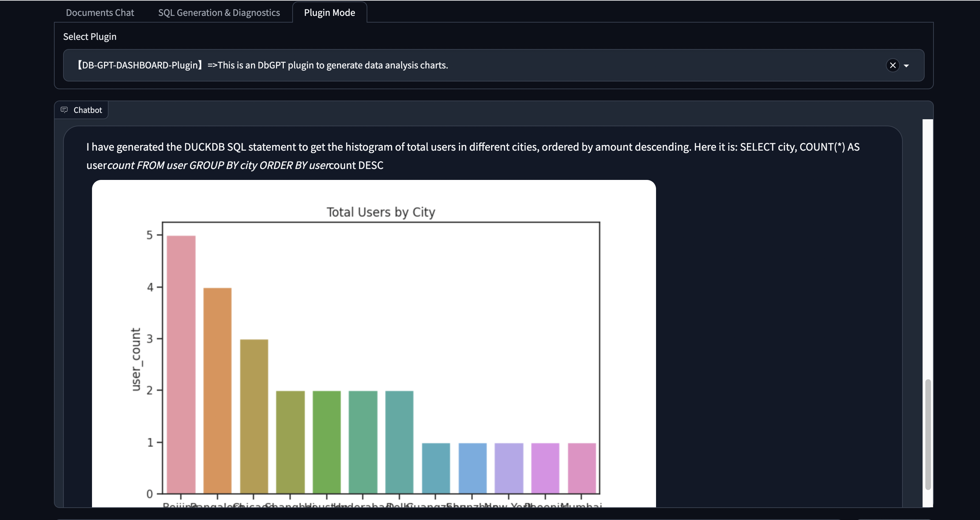The height and width of the screenshot is (520, 980).
Task: Select the Plugin Mode tab
Action: [329, 13]
